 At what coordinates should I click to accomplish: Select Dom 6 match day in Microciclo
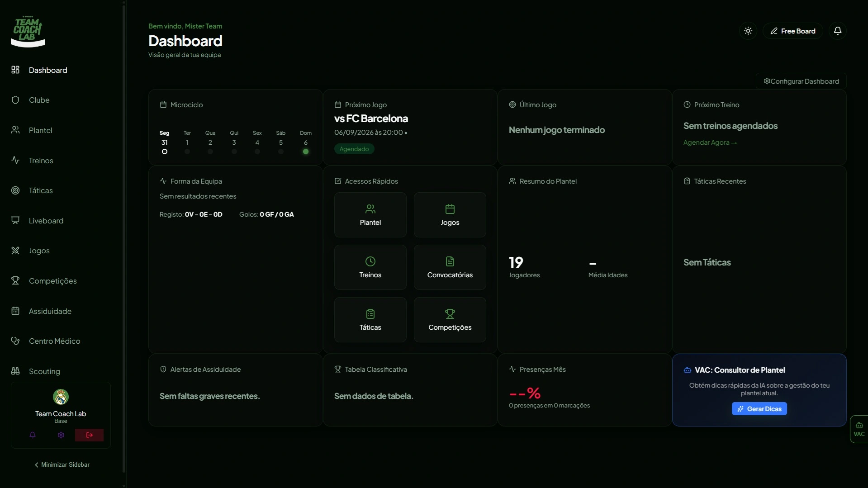[306, 142]
